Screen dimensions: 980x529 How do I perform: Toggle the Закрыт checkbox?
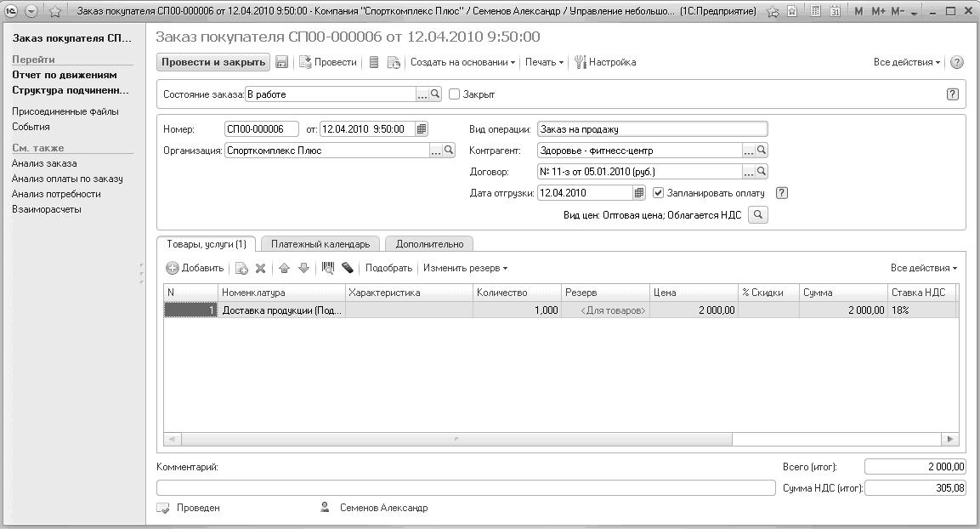[x=455, y=94]
